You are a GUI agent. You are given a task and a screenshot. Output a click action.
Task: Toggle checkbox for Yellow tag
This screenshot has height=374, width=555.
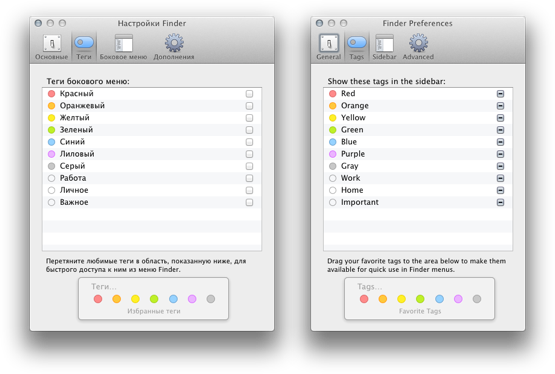point(500,118)
